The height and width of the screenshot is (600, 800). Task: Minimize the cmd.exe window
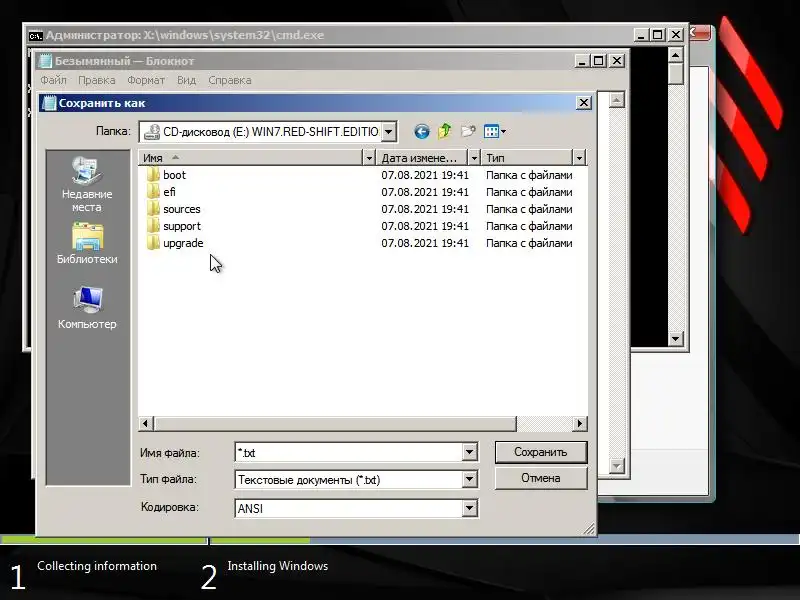tap(641, 35)
